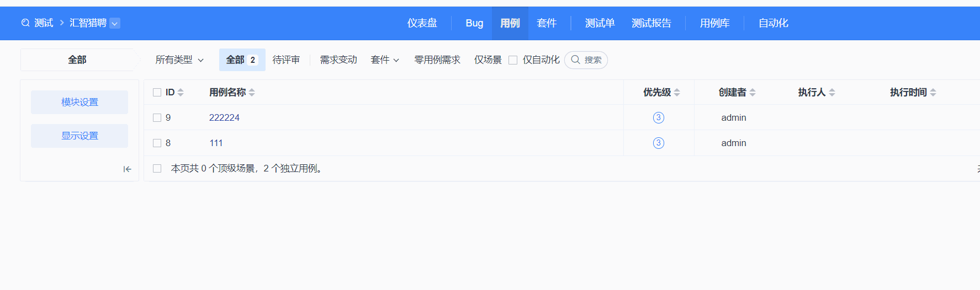Open 显示设置 in the sidebar
980x290 pixels.
tap(80, 136)
